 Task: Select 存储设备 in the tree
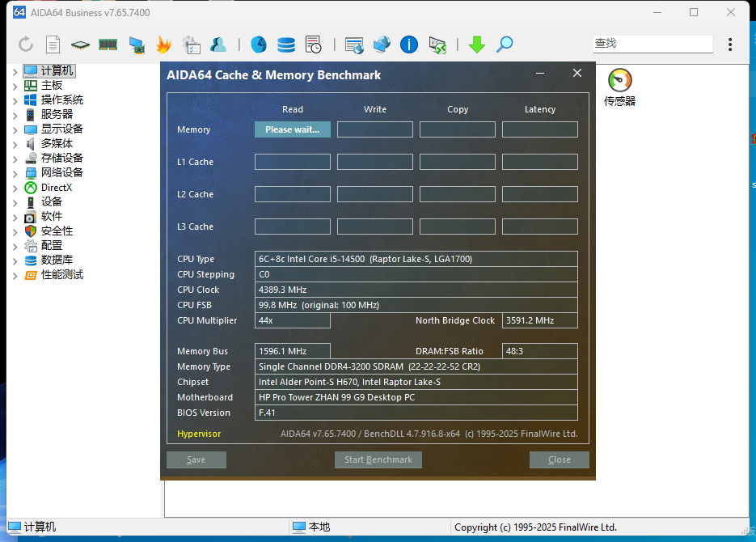pyautogui.click(x=62, y=158)
